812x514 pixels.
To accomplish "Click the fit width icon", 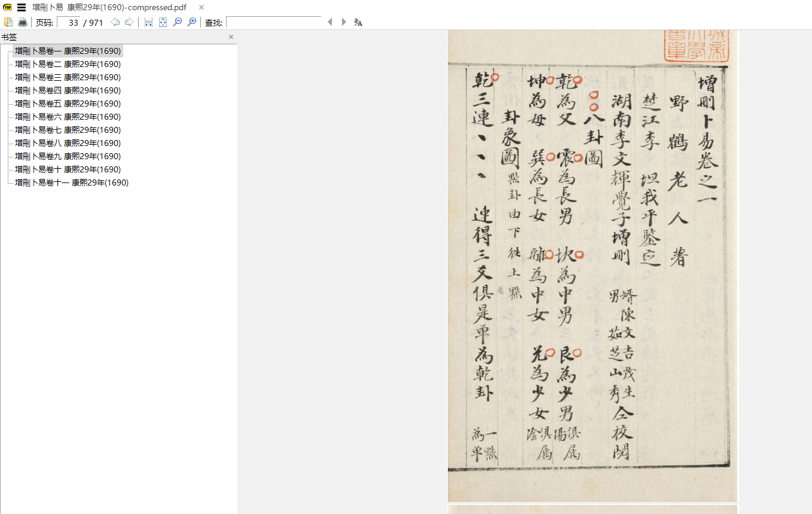I will (148, 22).
